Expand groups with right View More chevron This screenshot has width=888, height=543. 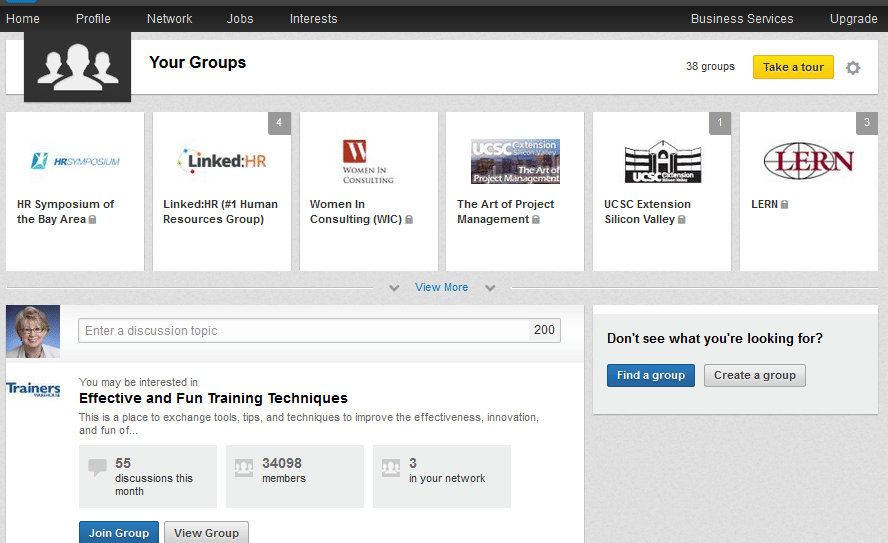point(490,288)
